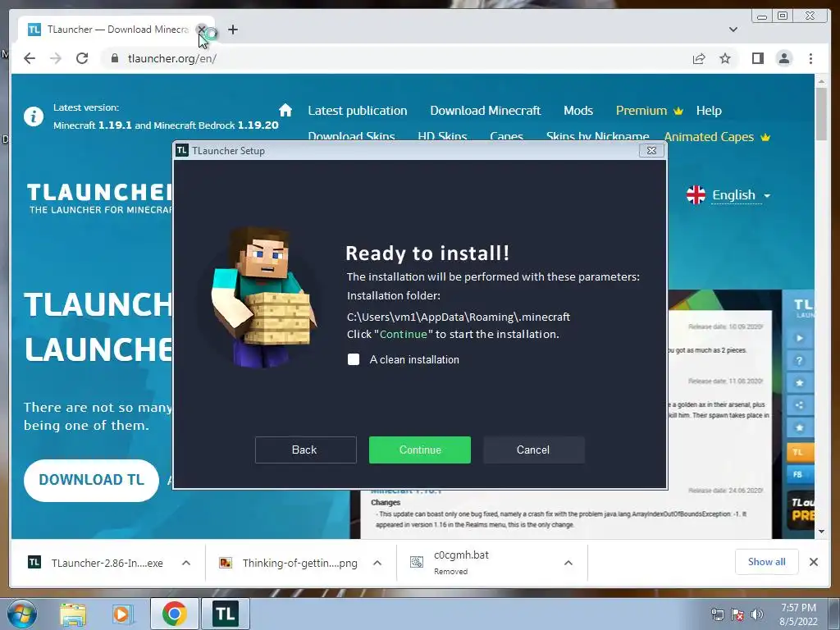Tick the 'A clean installation' checkbox
The width and height of the screenshot is (840, 630).
tap(354, 359)
